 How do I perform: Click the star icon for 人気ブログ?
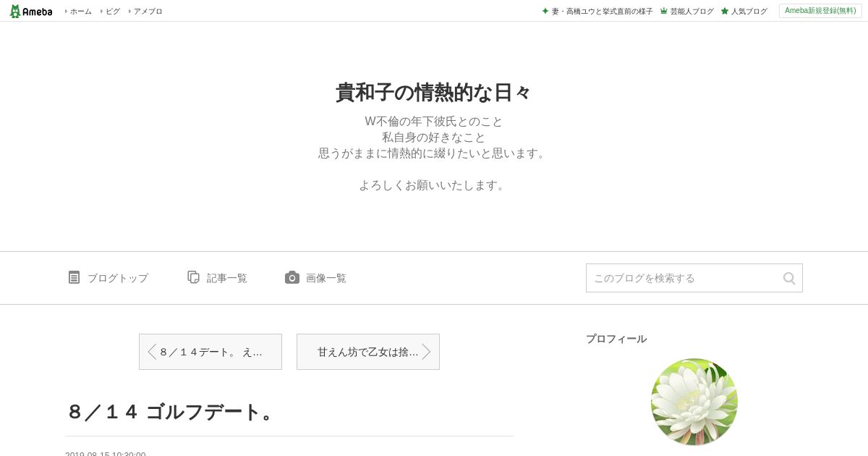point(724,11)
